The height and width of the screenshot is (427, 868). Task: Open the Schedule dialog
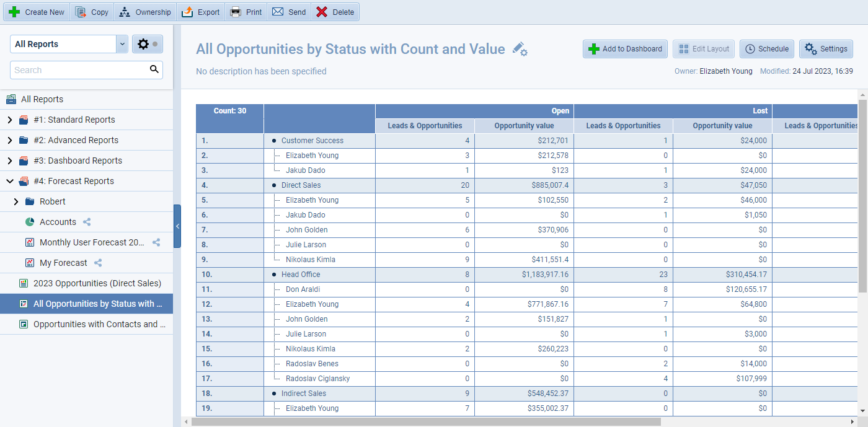767,48
